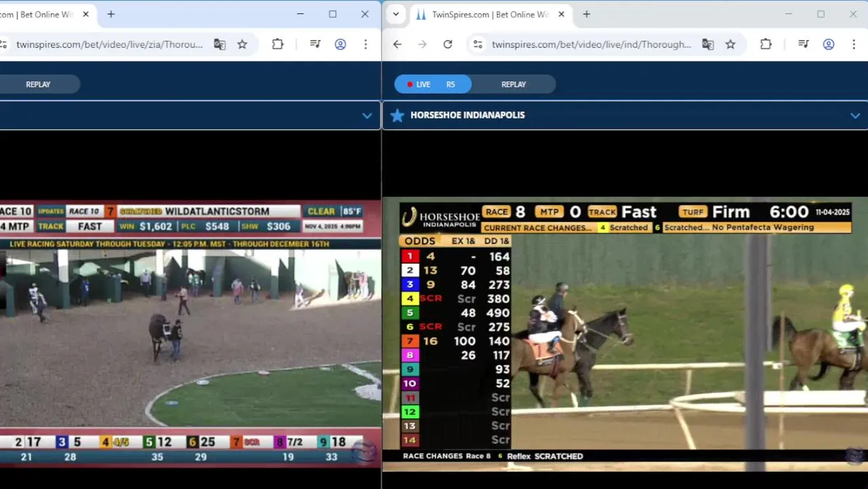The image size is (868, 489).
Task: Click translate icon in left window address bar
Action: point(219,44)
